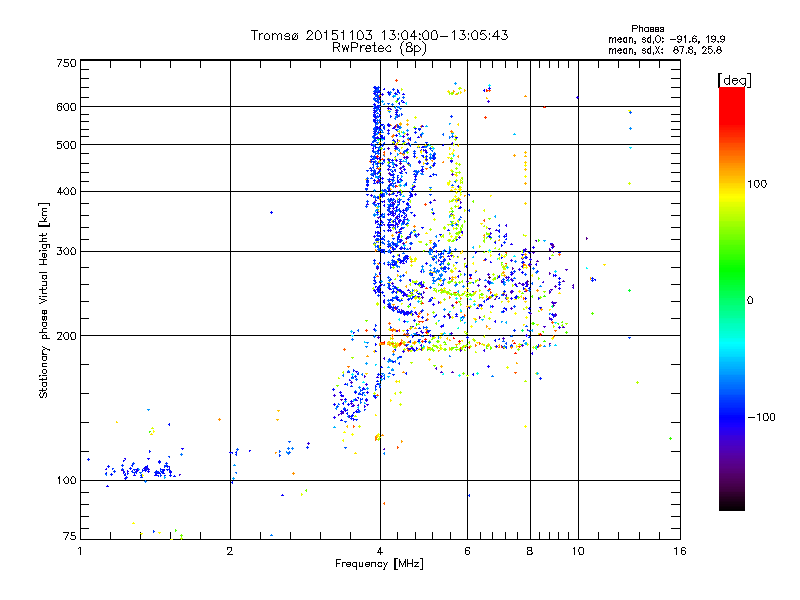Click the y-axis tick label '600'
800x600 pixels.
(x=66, y=107)
